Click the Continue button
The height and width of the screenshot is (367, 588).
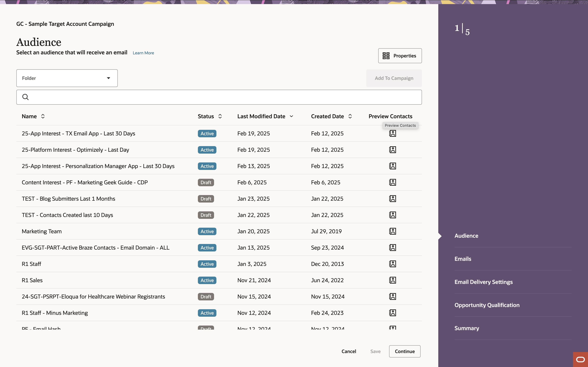404,351
